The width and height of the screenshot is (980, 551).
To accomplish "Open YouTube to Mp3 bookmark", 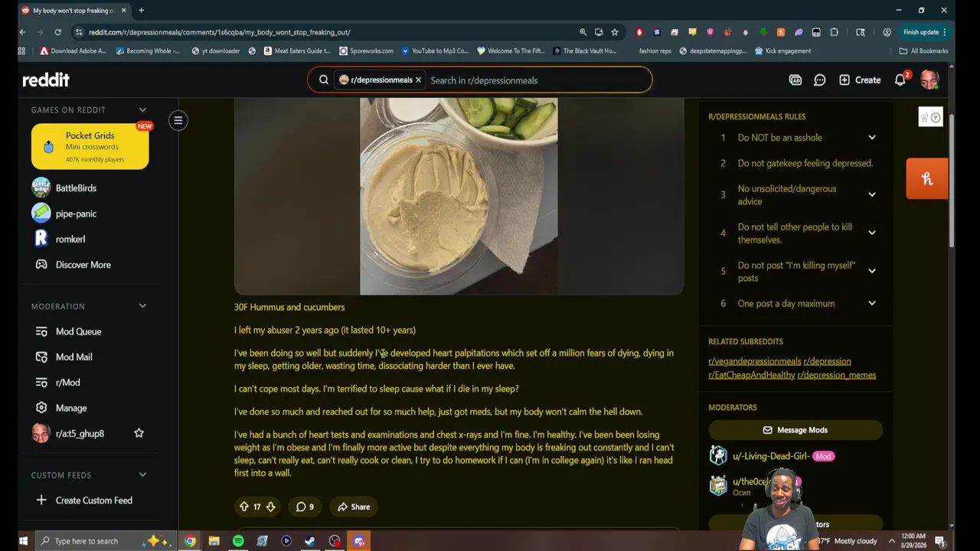I will point(434,51).
